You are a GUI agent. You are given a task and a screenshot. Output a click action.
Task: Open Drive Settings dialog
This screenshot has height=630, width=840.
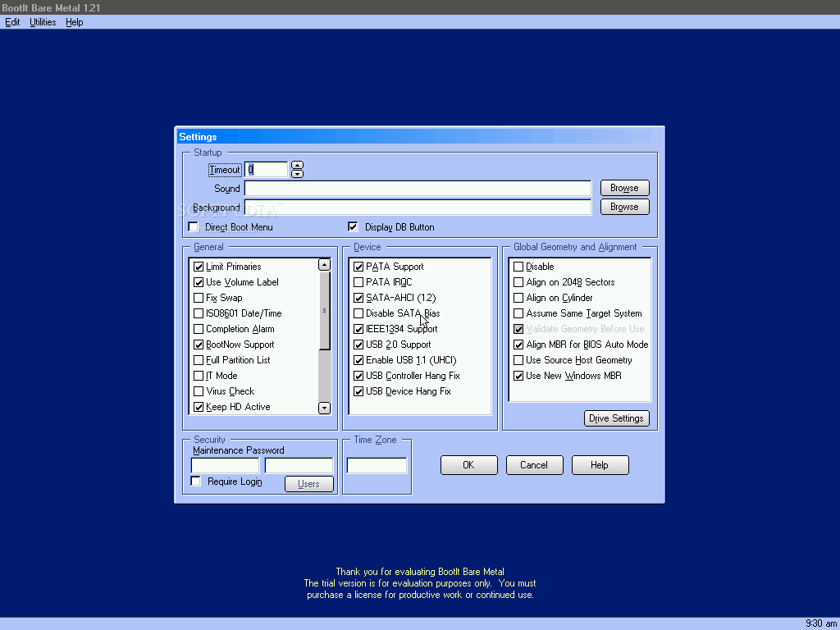tap(617, 418)
